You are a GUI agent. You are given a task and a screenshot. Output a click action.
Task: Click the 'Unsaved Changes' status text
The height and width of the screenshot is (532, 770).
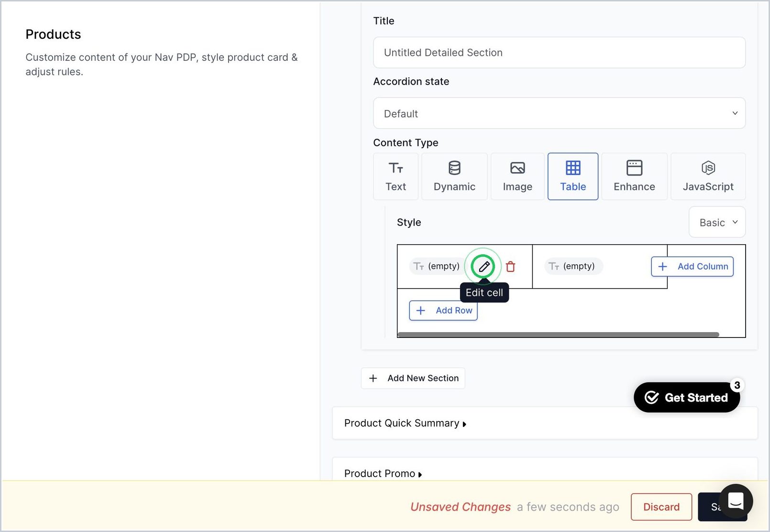[460, 507]
